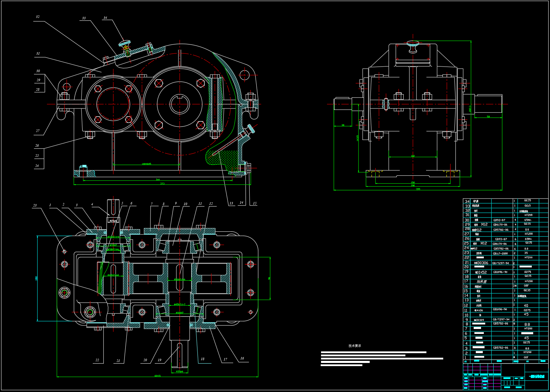The width and height of the screenshot is (550, 392).
Task: Select the 355 overall width dimension
Action: [418, 189]
